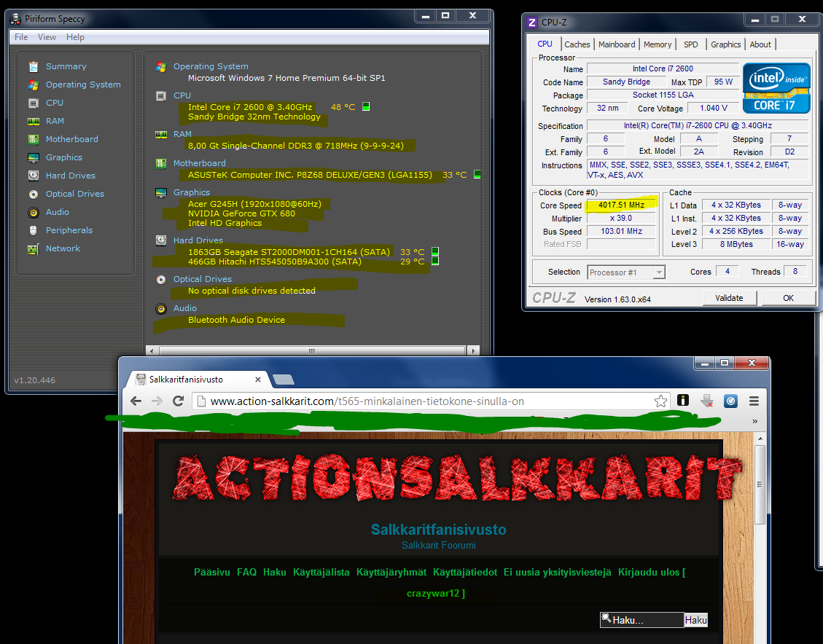Close the Salkkaritfanisivusto browser tab
This screenshot has height=644, width=823.
(x=258, y=380)
